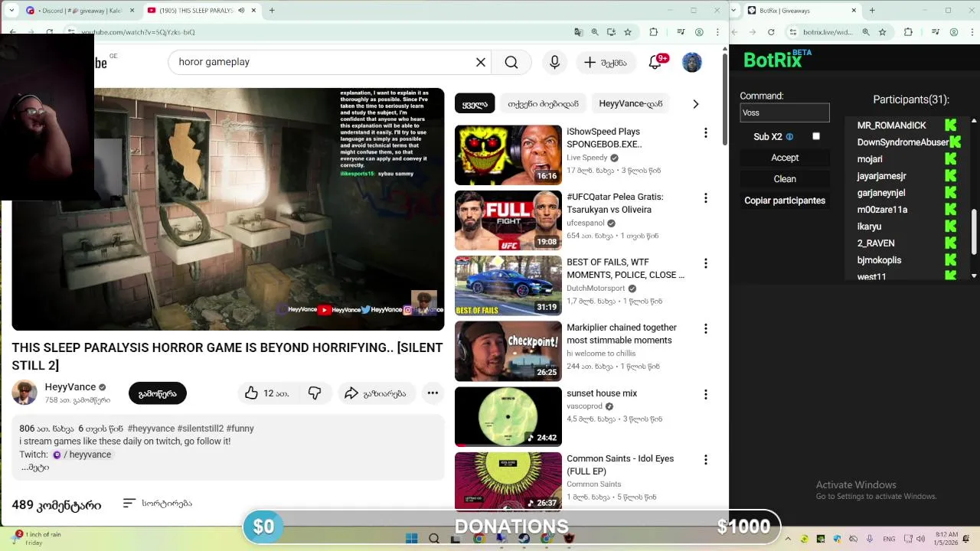980x551 pixels.
Task: Show hidden system tray icons chevron
Action: click(x=788, y=539)
